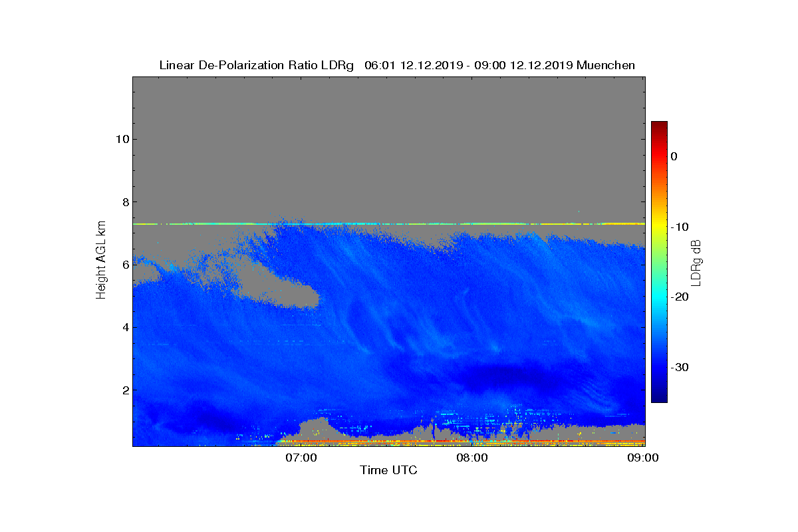Click the '07:00' time tick label

coord(301,458)
